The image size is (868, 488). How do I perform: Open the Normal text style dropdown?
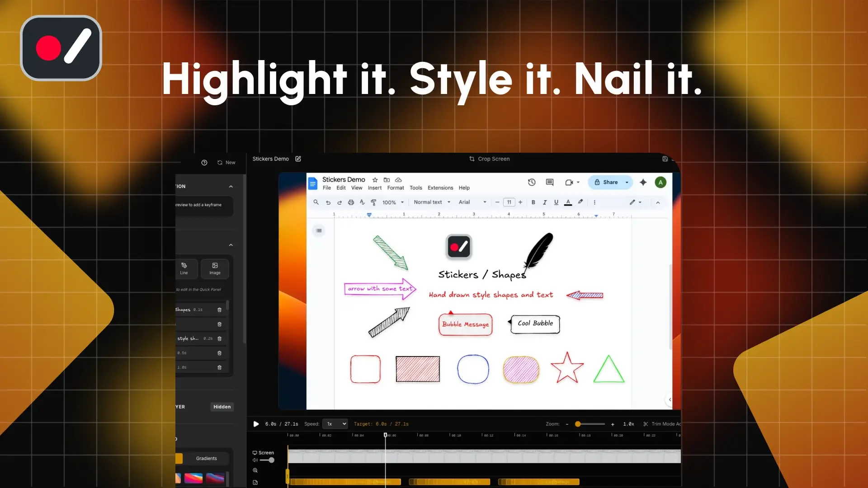[432, 202]
